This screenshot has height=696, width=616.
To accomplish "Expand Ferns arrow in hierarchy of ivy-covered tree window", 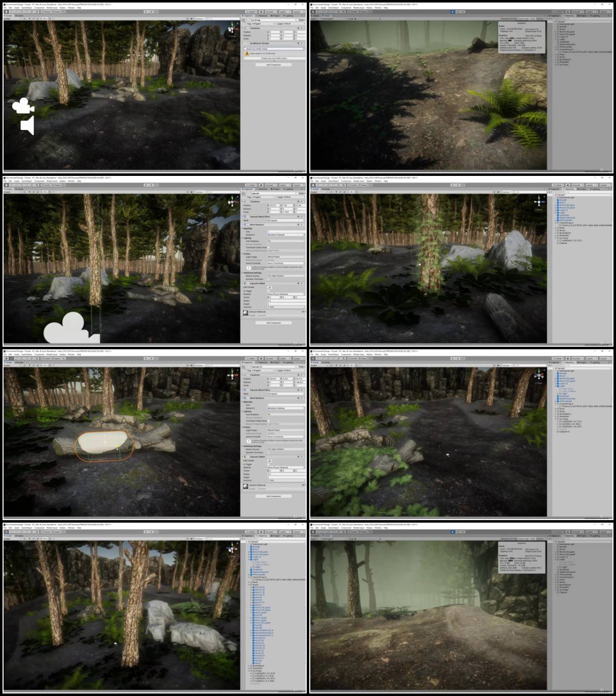I will tap(555, 228).
